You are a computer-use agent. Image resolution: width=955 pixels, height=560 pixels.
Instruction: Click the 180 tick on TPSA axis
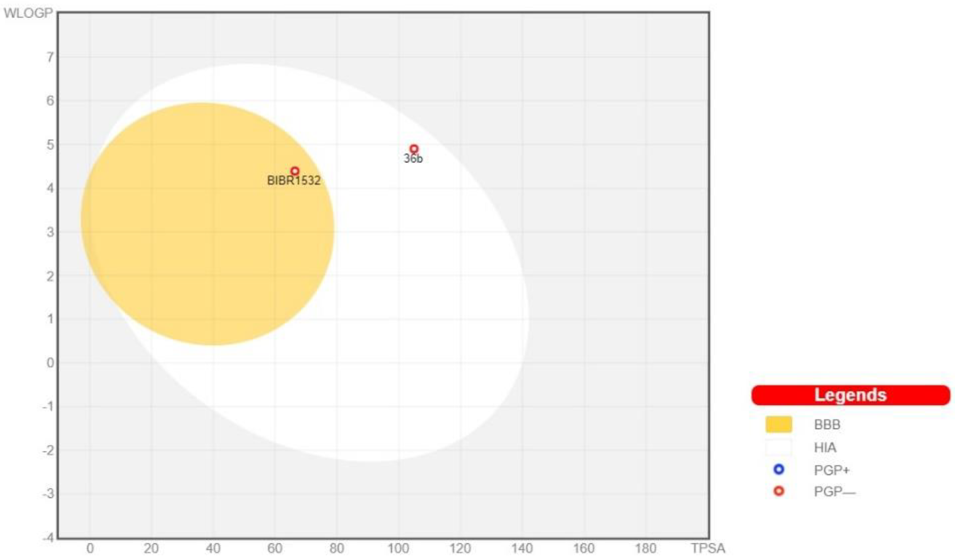click(x=645, y=548)
